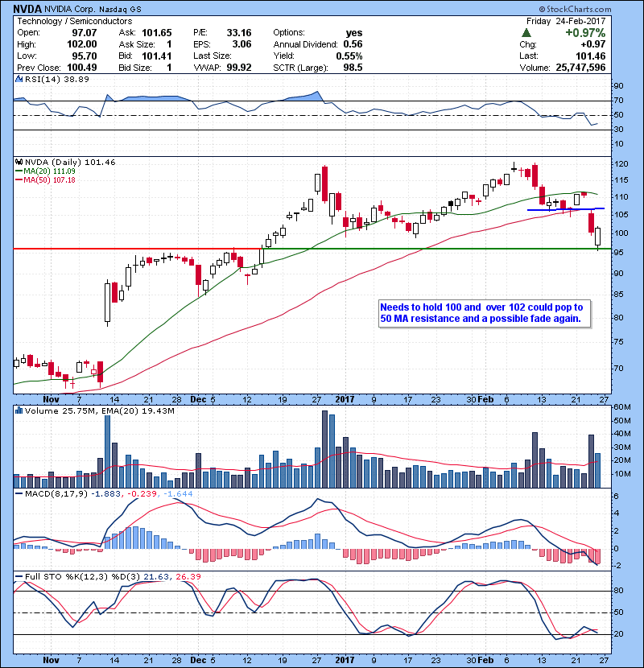Click the High value 102.00
644x668 pixels.
click(x=82, y=44)
